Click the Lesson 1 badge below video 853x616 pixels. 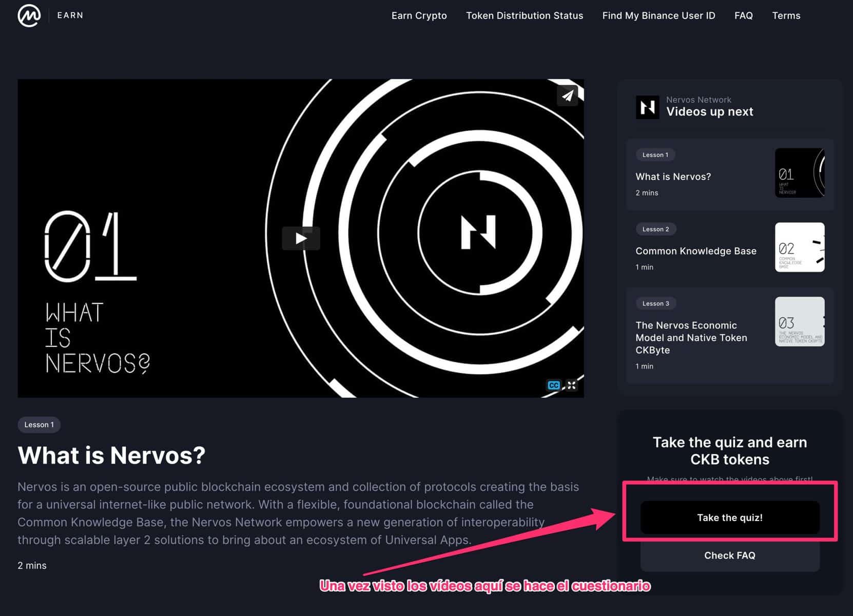tap(39, 425)
